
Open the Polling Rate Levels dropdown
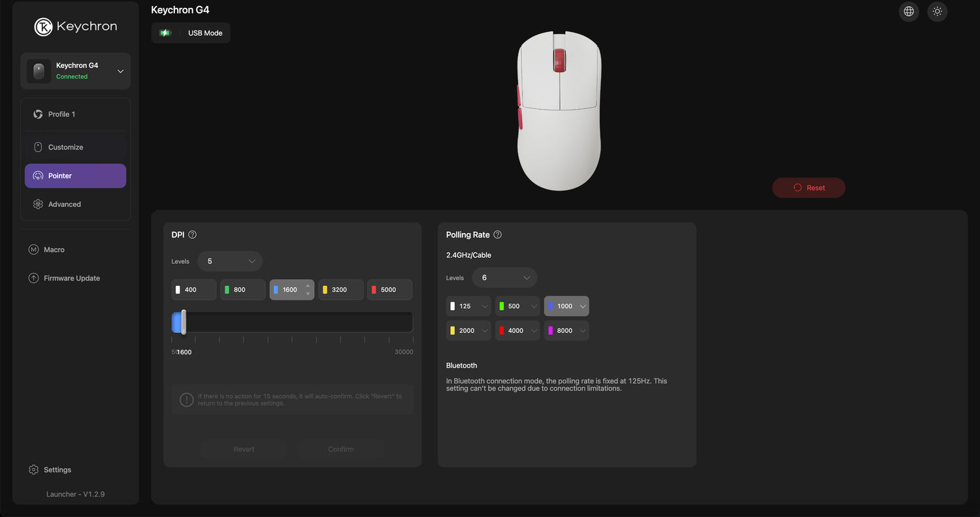point(504,278)
